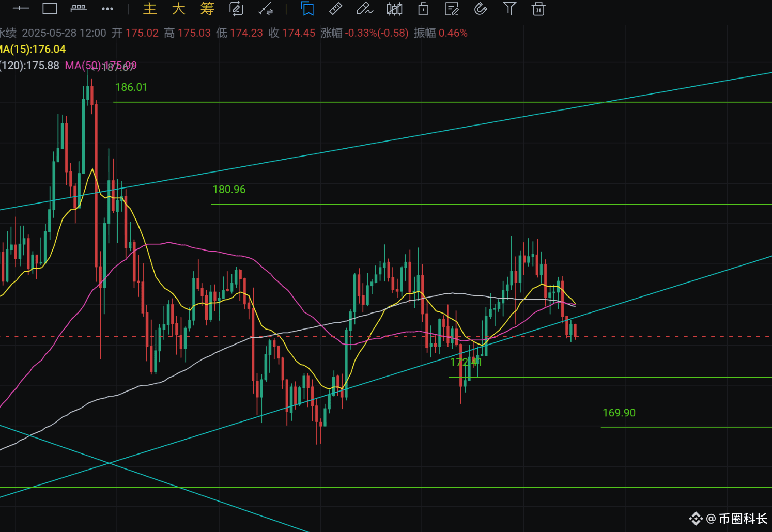Select the horizontal line drawing tool

pos(21,8)
